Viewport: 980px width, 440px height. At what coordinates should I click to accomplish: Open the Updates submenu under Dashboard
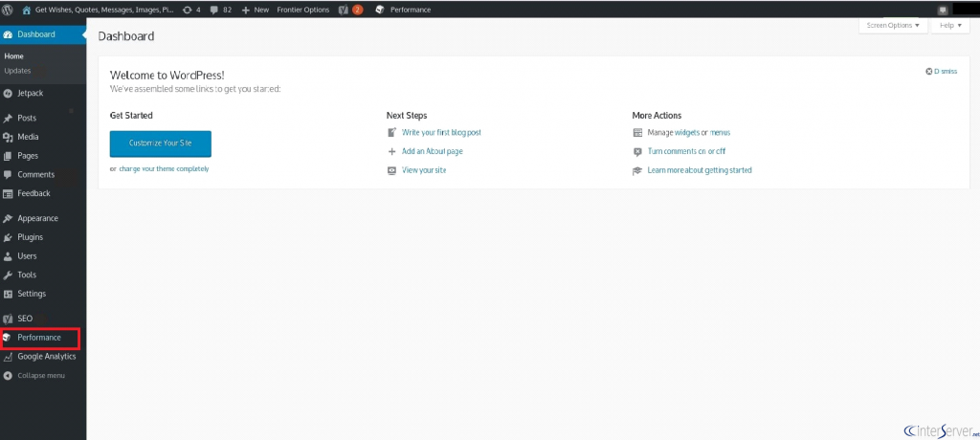point(17,71)
